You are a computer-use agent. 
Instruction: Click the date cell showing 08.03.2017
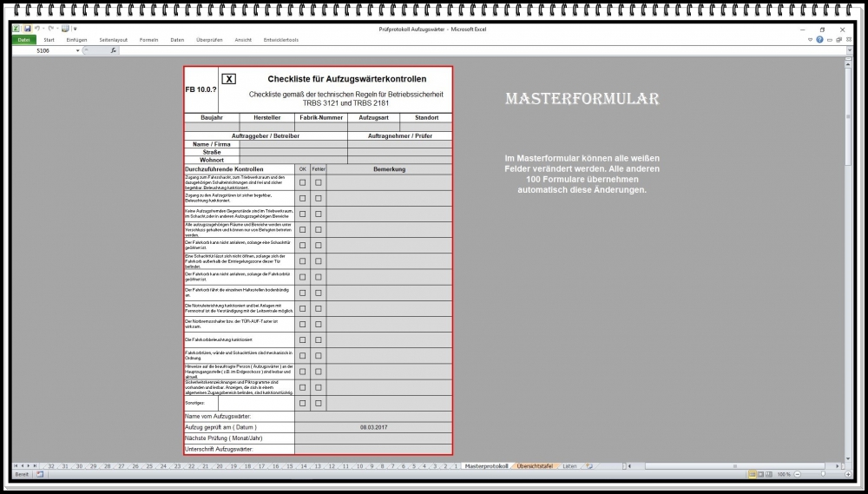point(373,427)
